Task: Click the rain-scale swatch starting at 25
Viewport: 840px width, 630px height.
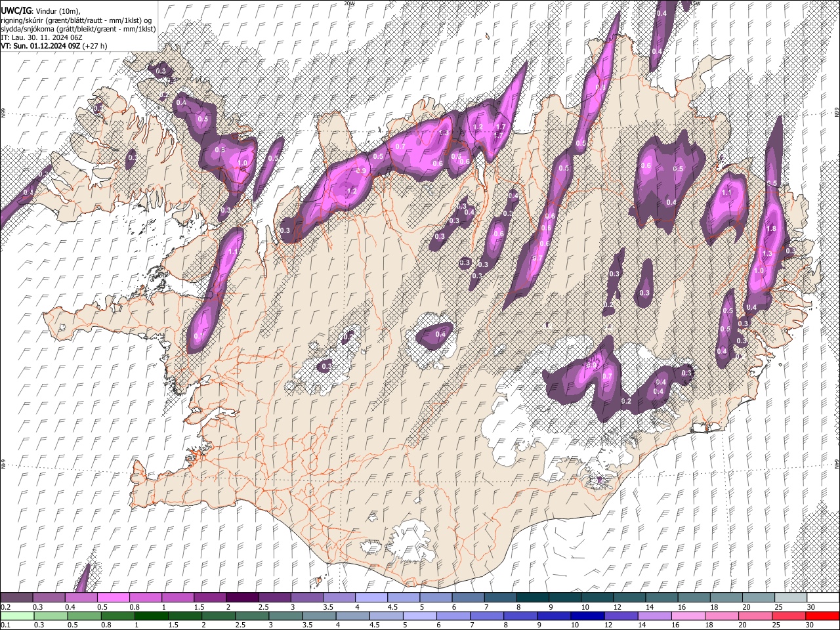Action: click(x=788, y=616)
